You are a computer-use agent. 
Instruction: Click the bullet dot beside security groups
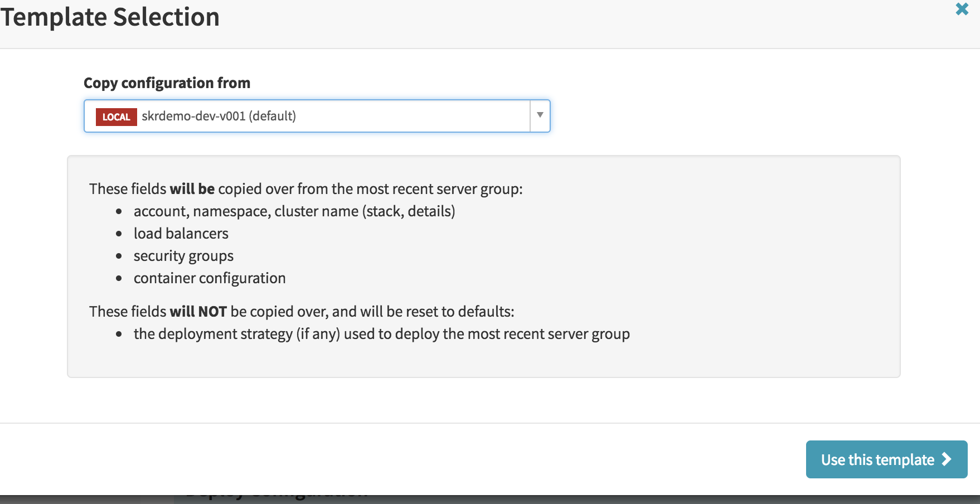119,256
